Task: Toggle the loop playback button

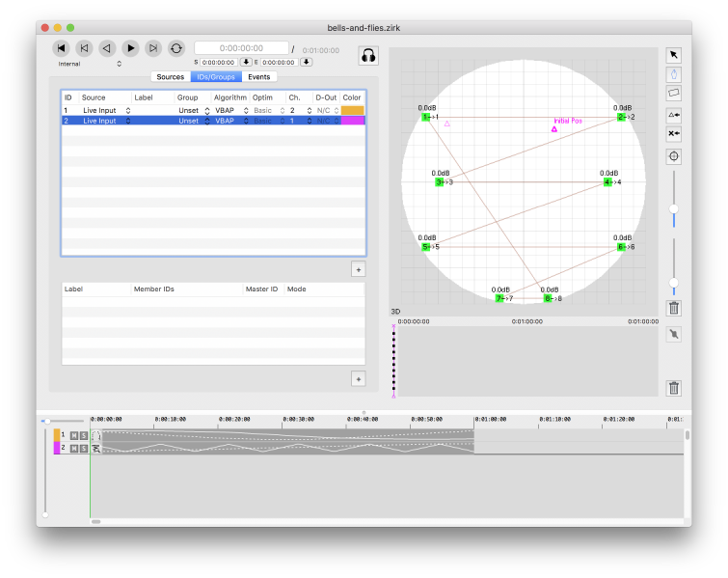Action: click(x=176, y=47)
